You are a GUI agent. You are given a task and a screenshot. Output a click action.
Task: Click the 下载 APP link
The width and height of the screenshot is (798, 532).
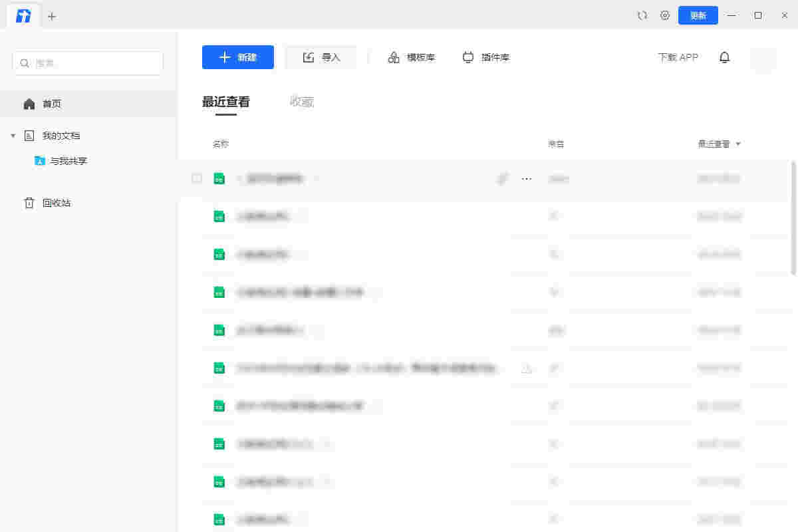[677, 57]
